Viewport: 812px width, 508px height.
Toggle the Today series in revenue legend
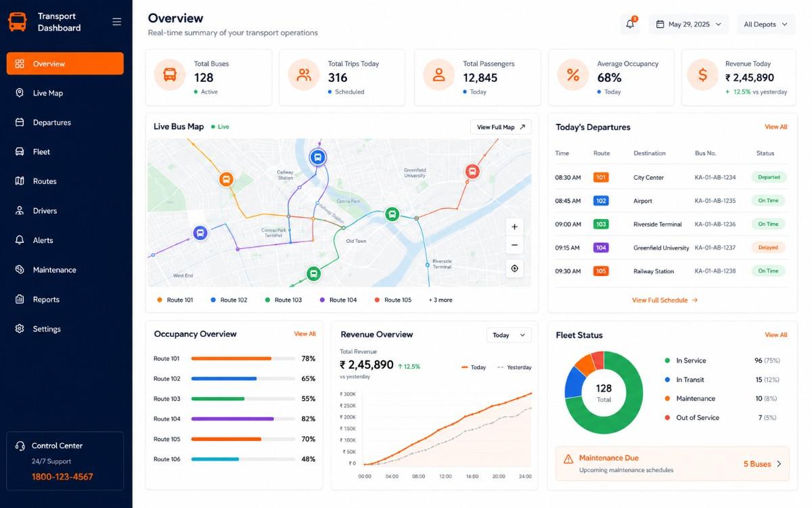474,367
